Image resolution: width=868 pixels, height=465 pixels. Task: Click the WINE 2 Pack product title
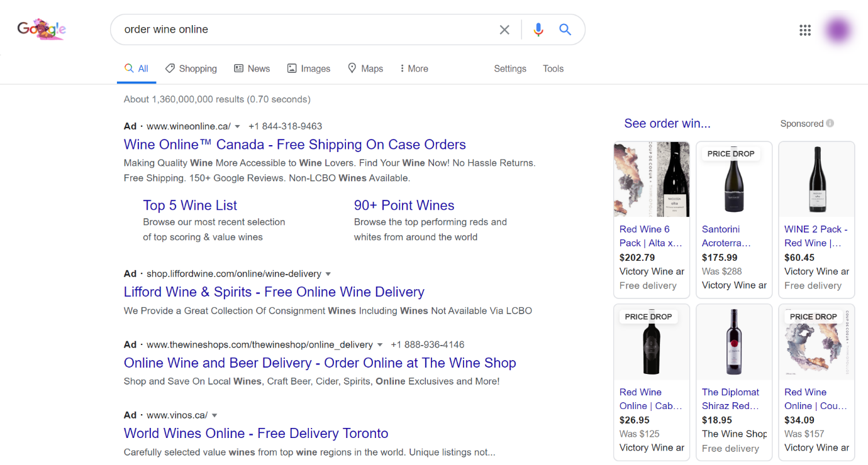(816, 236)
